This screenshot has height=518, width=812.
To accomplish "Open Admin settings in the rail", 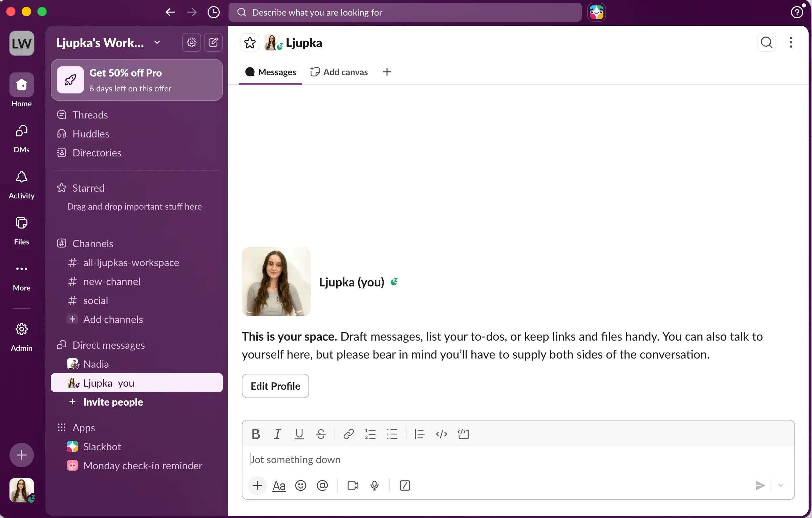I will pyautogui.click(x=22, y=337).
